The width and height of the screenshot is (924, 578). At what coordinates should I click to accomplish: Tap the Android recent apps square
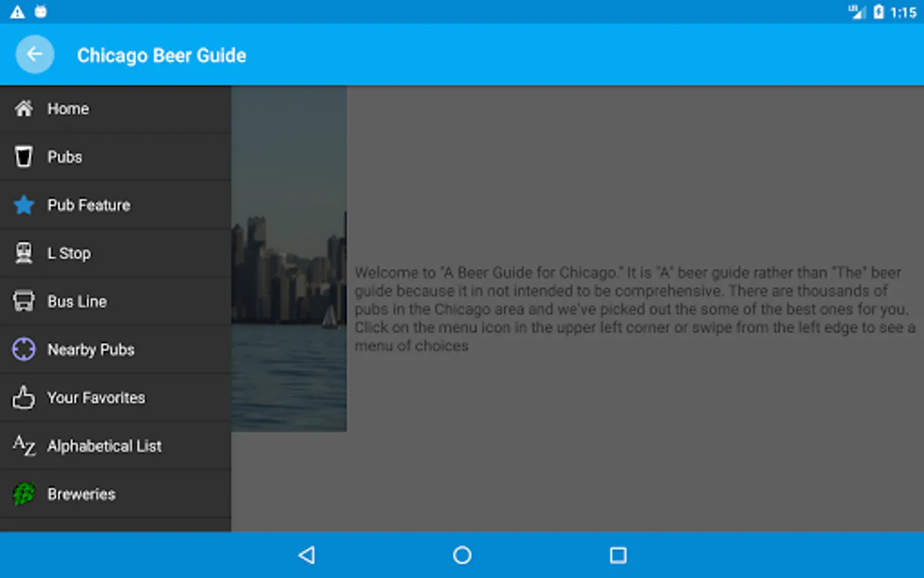[x=618, y=555]
